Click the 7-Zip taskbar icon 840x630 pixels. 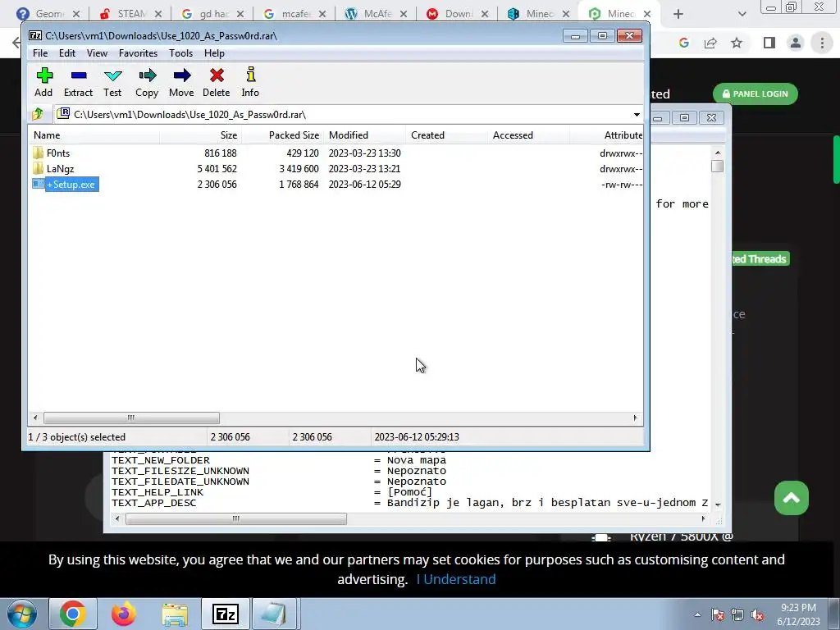[x=225, y=614]
